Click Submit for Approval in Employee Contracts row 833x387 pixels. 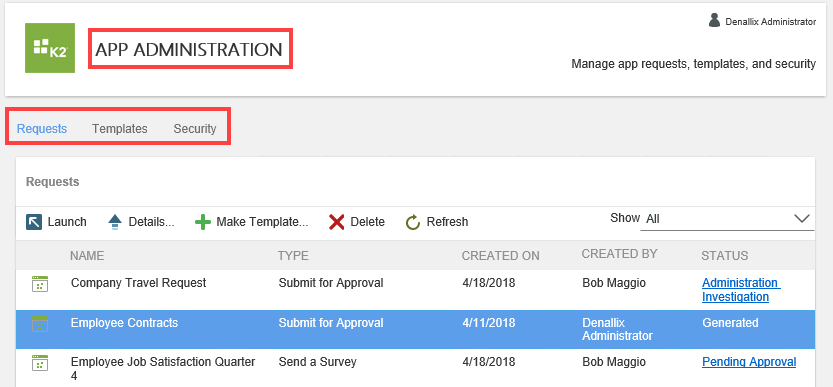[x=331, y=323]
